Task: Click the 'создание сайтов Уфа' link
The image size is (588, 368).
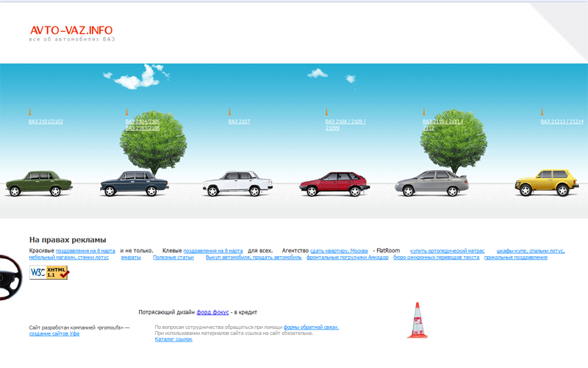Action: point(53,333)
